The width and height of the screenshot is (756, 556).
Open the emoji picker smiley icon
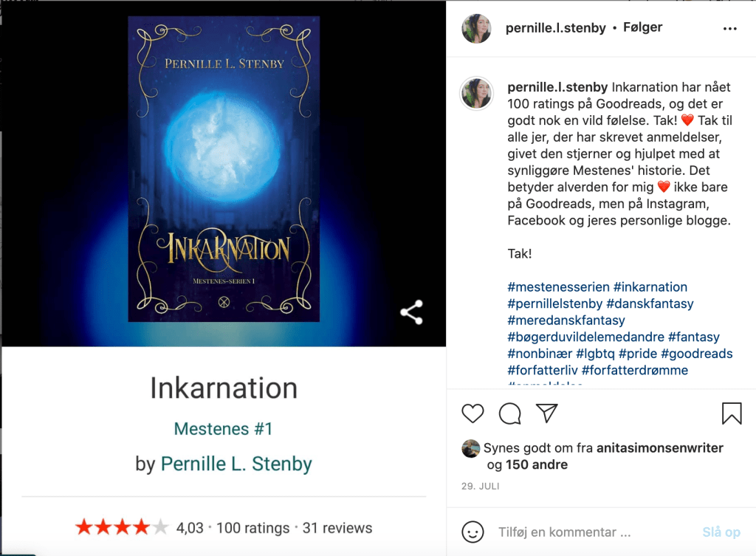click(472, 532)
